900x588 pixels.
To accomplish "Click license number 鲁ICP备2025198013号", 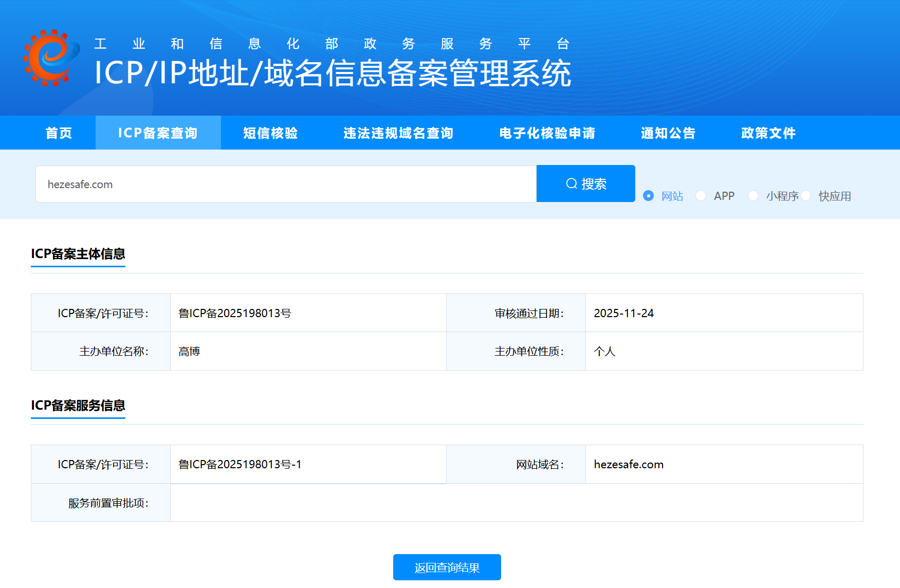I will [x=235, y=313].
